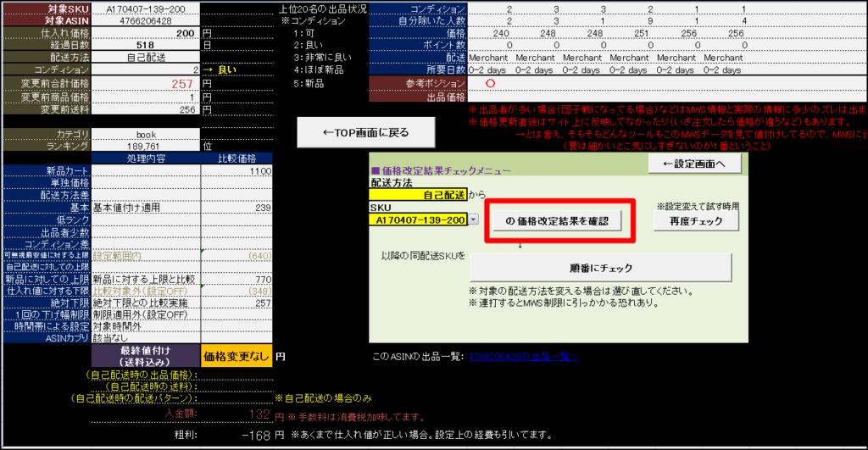Click the 最終値付け (送料込み) label cell
The image size is (868, 450).
point(145,356)
